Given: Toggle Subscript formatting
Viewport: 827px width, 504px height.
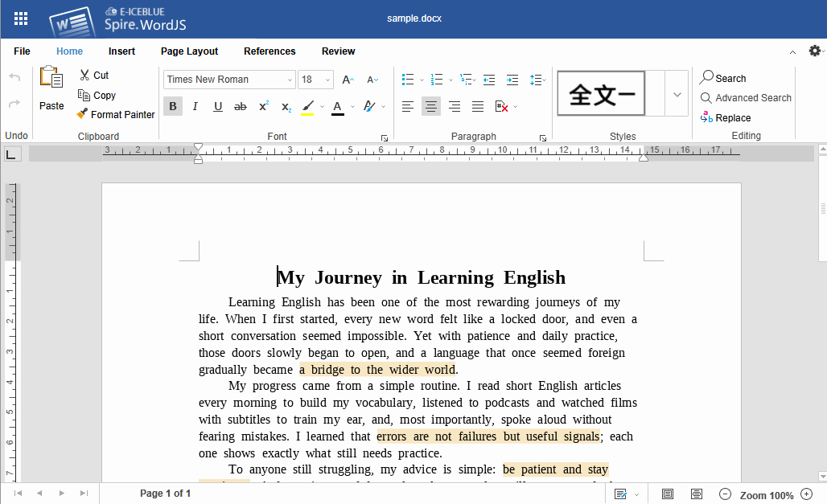Looking at the screenshot, I should (x=286, y=107).
